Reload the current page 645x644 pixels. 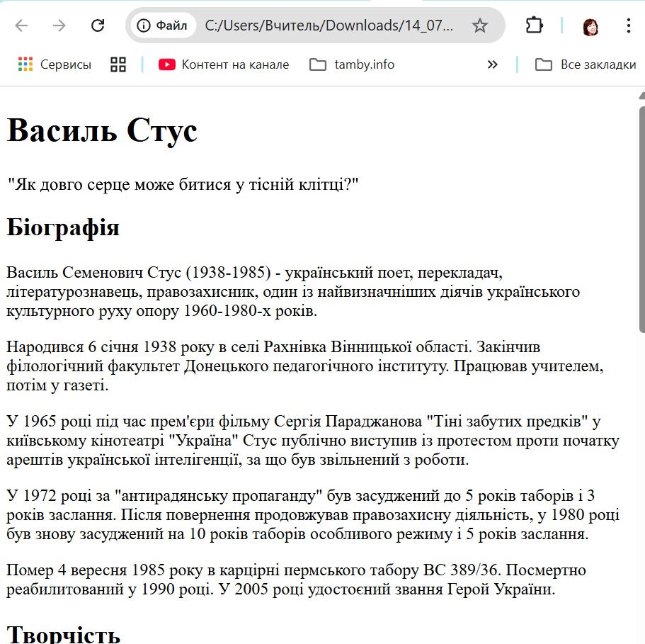(98, 26)
